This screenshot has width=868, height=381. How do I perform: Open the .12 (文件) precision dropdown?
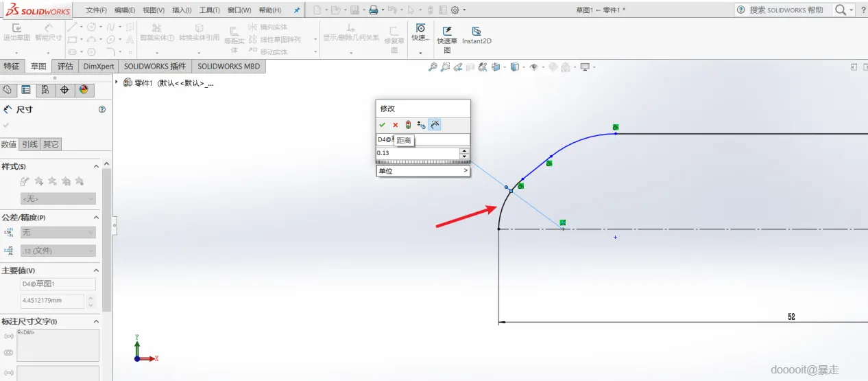[58, 251]
